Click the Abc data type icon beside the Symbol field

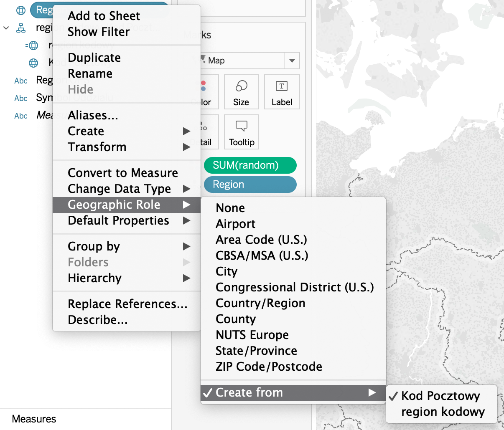20,98
